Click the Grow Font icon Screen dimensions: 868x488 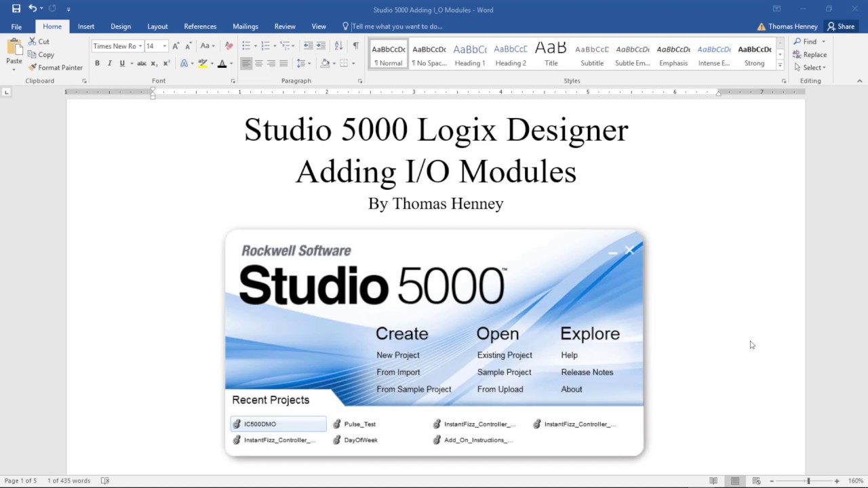click(x=176, y=46)
